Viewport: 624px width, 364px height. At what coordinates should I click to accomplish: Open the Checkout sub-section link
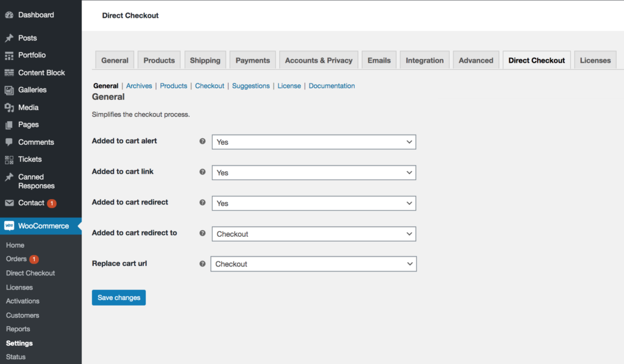tap(210, 86)
